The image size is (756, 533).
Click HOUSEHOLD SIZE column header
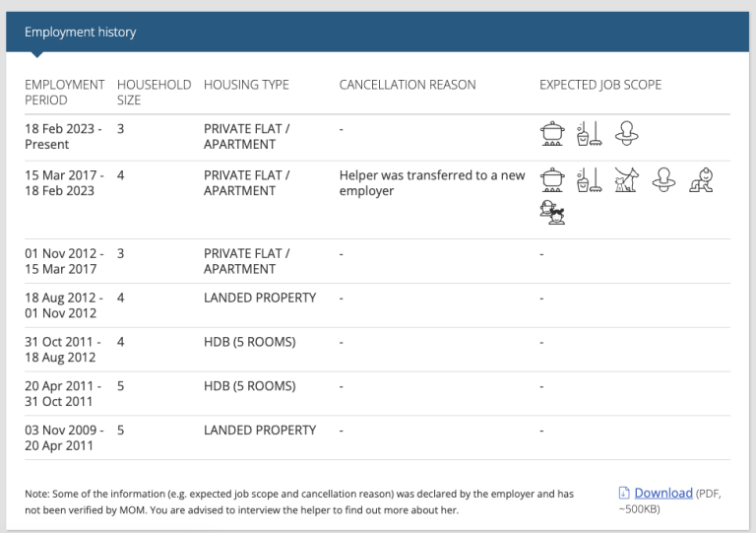pos(155,93)
